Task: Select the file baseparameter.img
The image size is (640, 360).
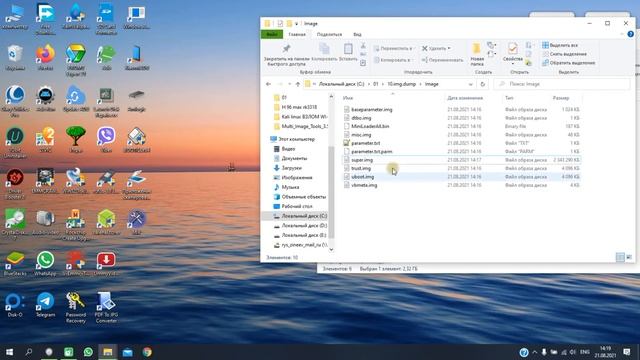Action: (x=371, y=109)
